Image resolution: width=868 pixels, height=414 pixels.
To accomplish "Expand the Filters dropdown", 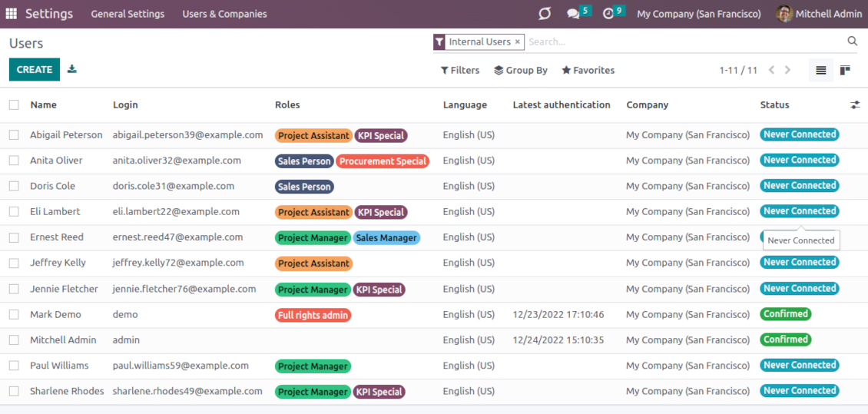I will pos(460,70).
